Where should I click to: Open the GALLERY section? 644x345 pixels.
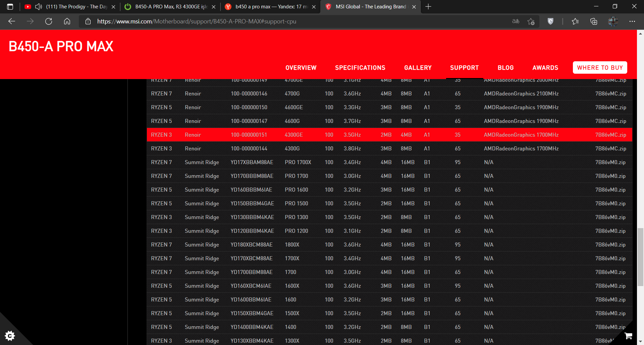(x=418, y=68)
